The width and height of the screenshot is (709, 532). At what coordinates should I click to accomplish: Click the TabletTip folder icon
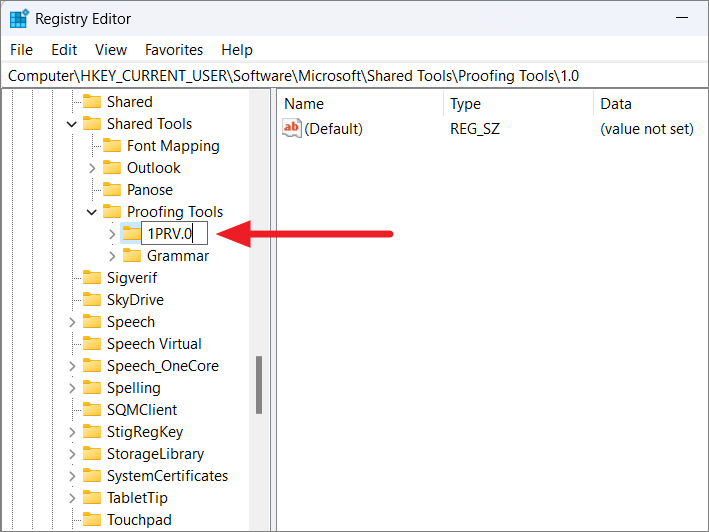(92, 498)
